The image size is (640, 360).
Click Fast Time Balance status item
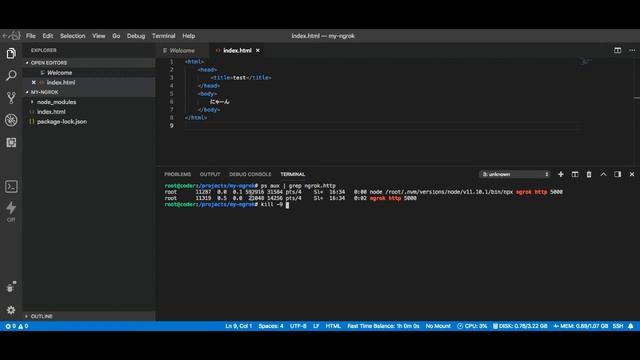(383, 326)
